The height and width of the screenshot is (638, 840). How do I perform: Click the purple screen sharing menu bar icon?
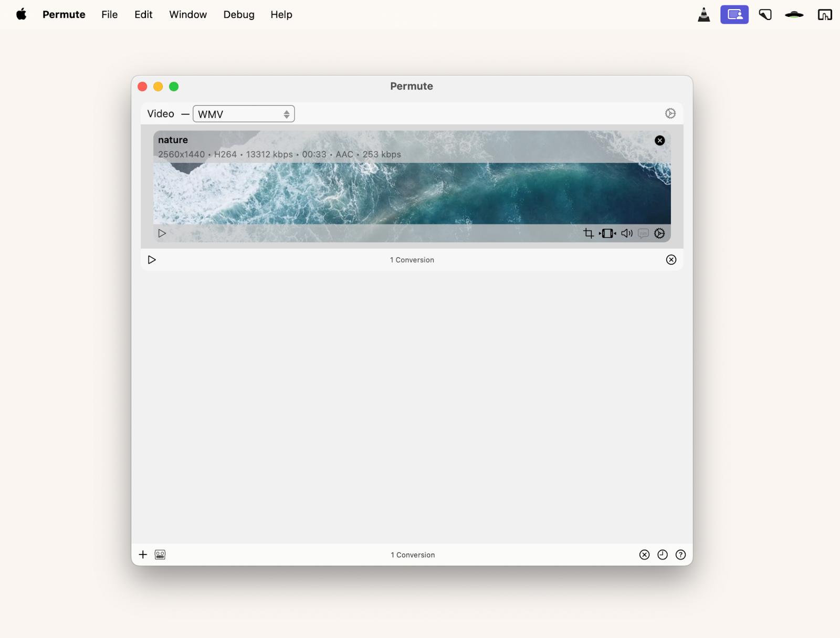click(734, 15)
